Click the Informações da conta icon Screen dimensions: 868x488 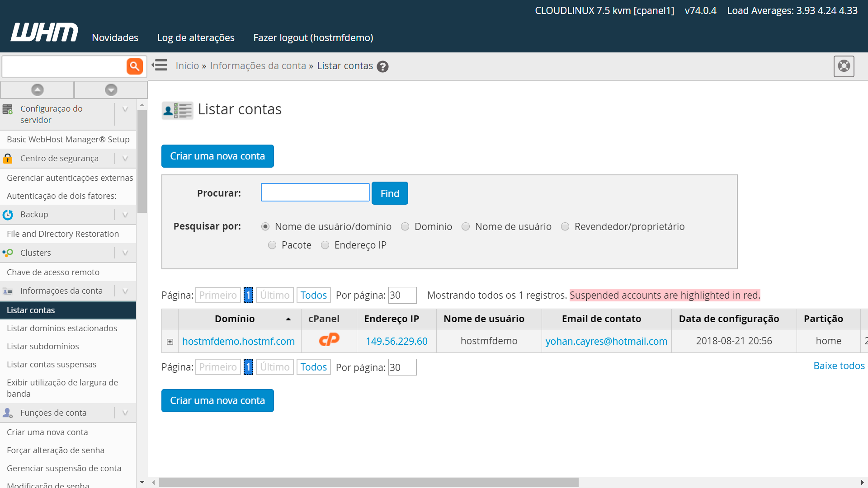click(8, 291)
